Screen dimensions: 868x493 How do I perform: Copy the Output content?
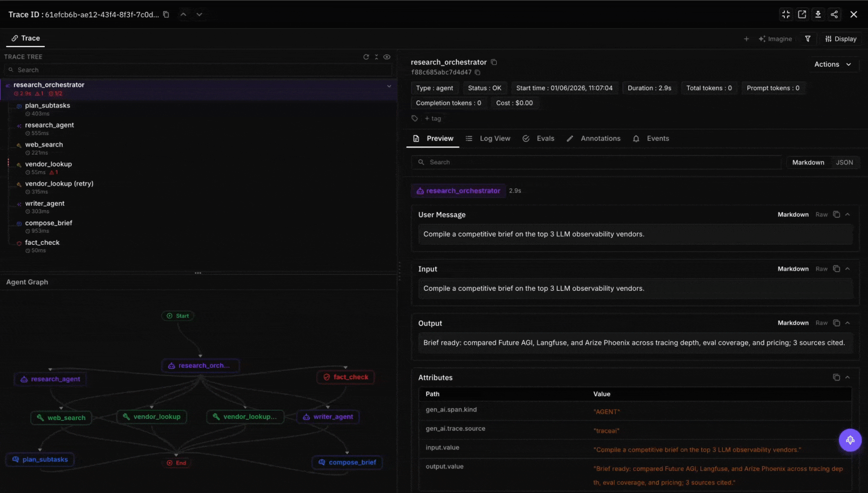pos(836,323)
